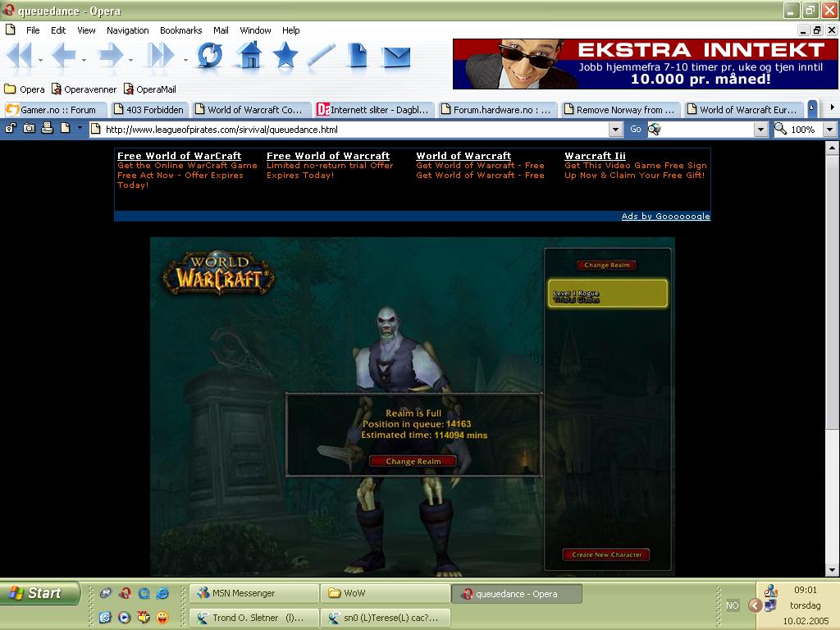Screen dimensions: 840x630
Task: Switch to the 403 Forbidden tab
Action: pyautogui.click(x=149, y=109)
